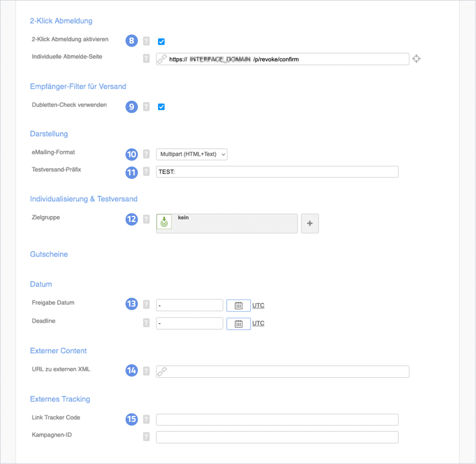Click the Freigabe Datum date field
This screenshot has height=464, width=476.
point(190,305)
